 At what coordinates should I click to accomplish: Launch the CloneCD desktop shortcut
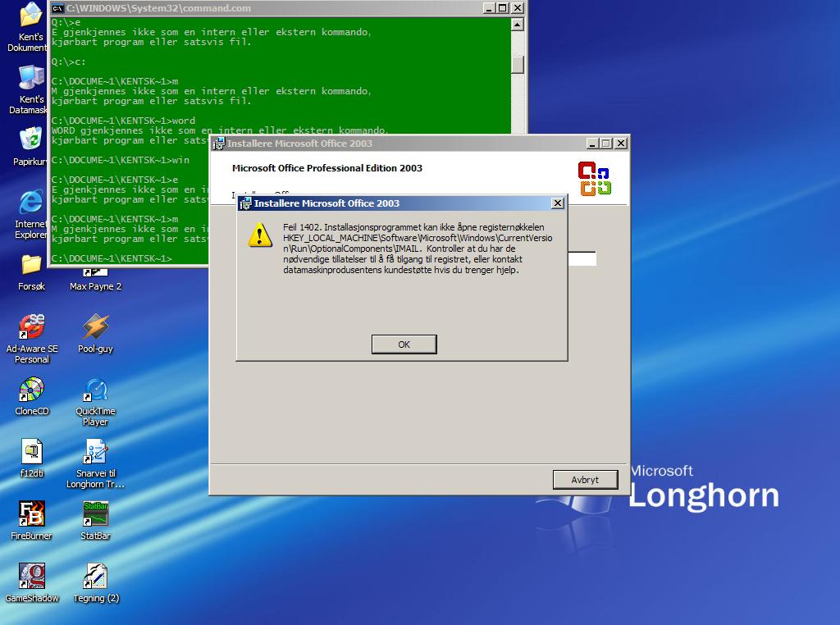tap(32, 396)
